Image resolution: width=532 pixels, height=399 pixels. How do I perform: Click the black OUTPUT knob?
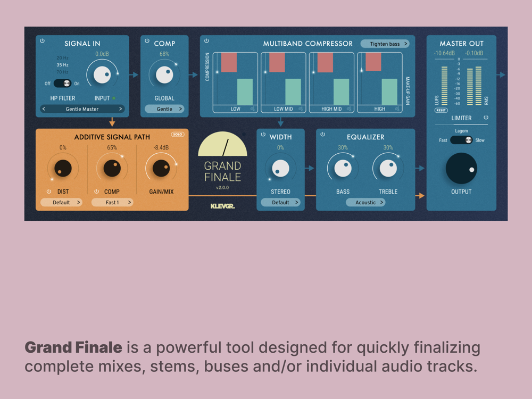coord(461,168)
